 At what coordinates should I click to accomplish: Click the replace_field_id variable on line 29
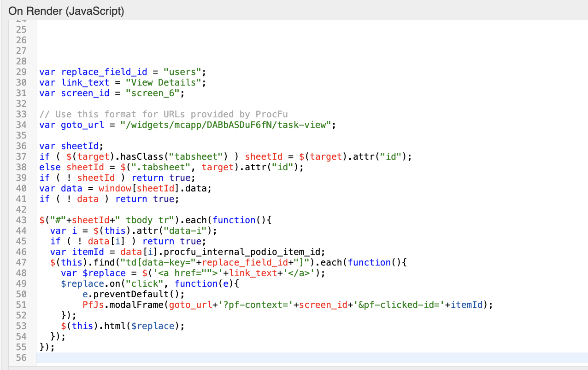point(104,72)
